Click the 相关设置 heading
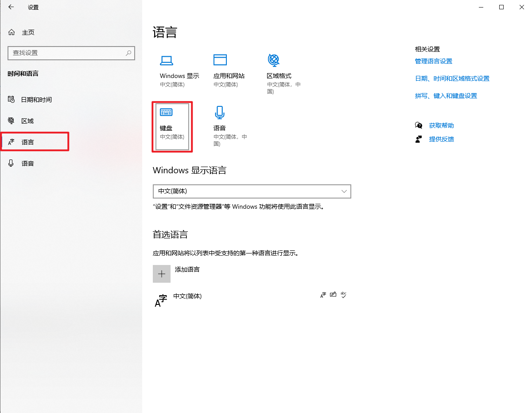Viewport: 532px width, 413px height. pos(427,49)
